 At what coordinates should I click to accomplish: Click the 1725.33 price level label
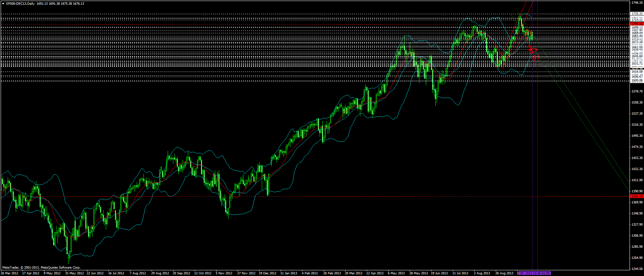click(637, 14)
